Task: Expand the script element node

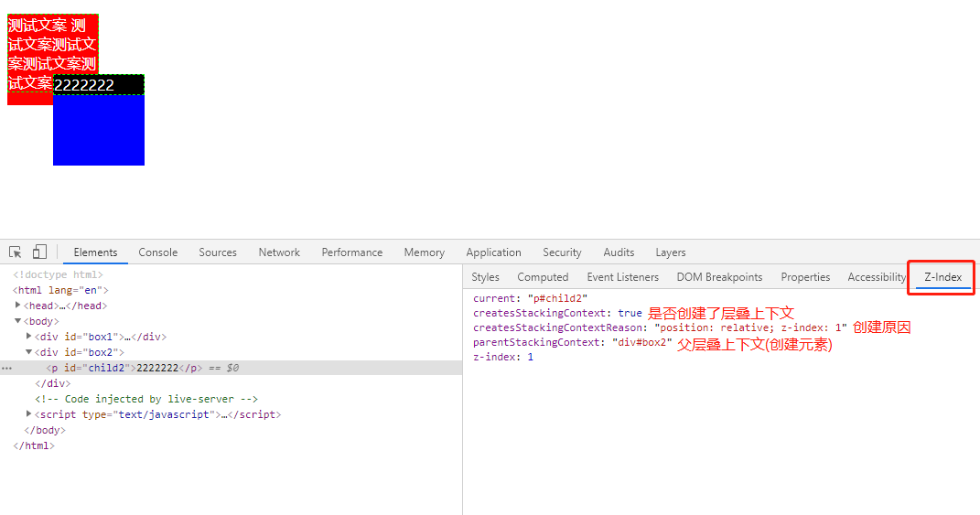Action: [29, 414]
